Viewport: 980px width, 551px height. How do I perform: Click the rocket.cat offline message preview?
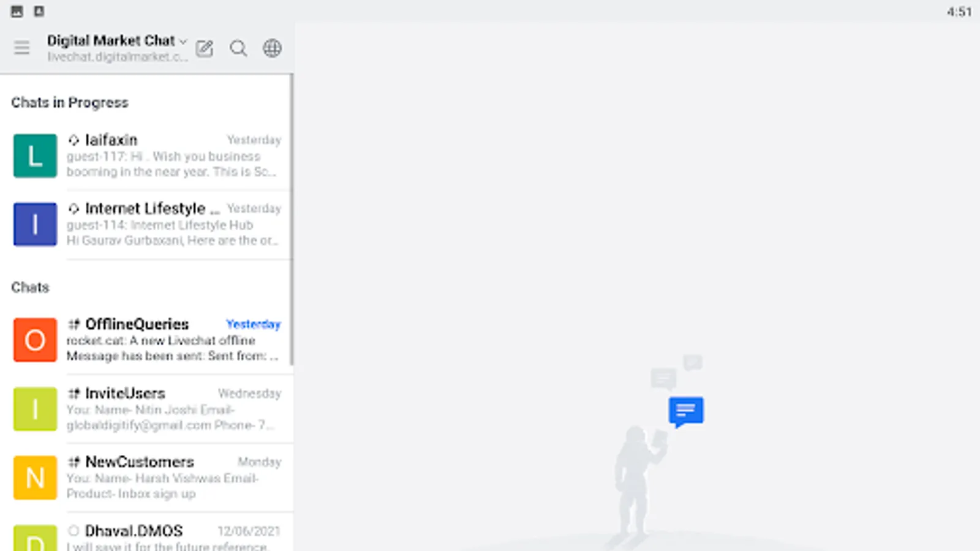(172, 348)
